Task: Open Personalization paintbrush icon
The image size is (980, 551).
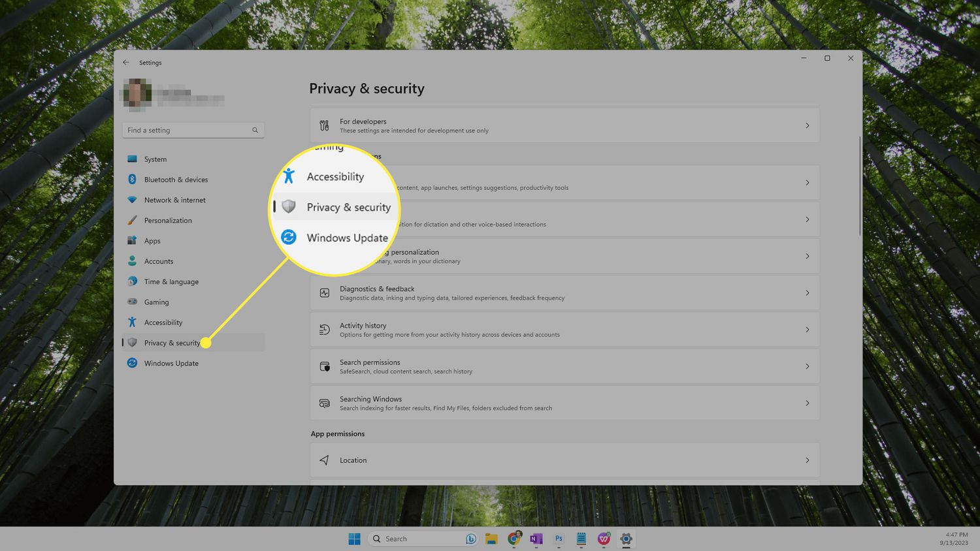Action: pos(132,220)
